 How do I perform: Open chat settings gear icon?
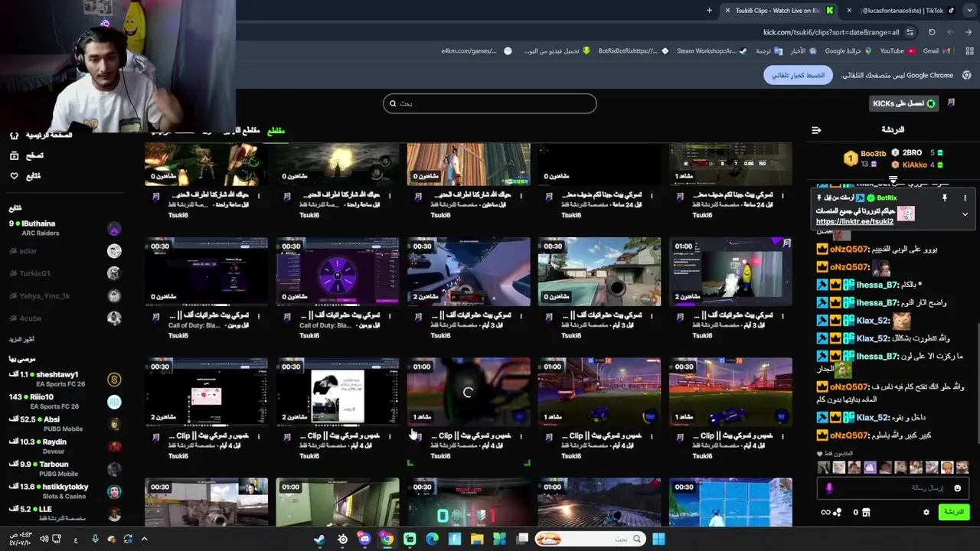point(926,512)
